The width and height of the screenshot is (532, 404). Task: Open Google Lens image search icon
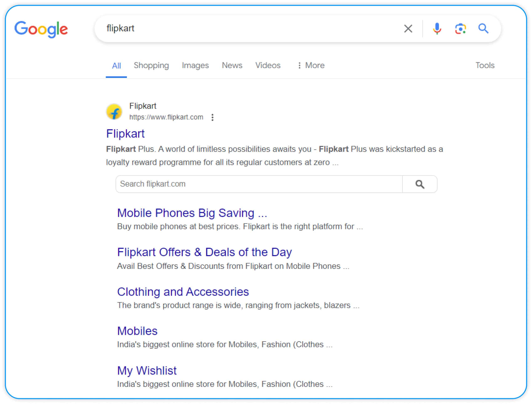pos(461,29)
